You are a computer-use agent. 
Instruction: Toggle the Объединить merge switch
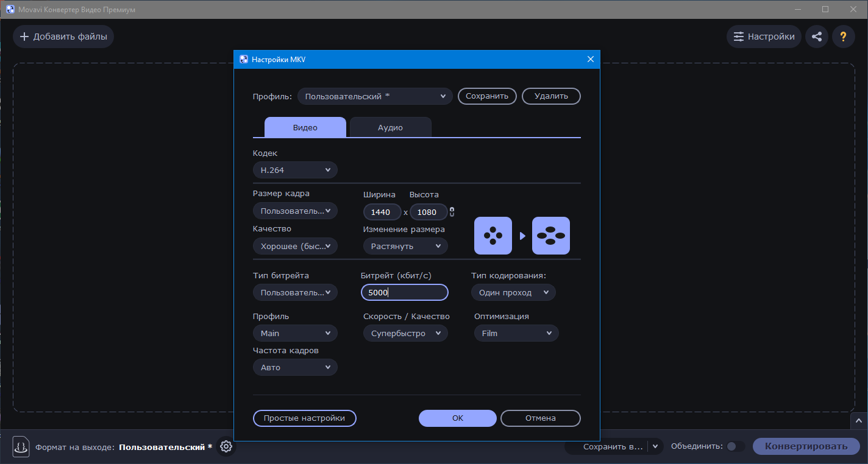pos(736,446)
